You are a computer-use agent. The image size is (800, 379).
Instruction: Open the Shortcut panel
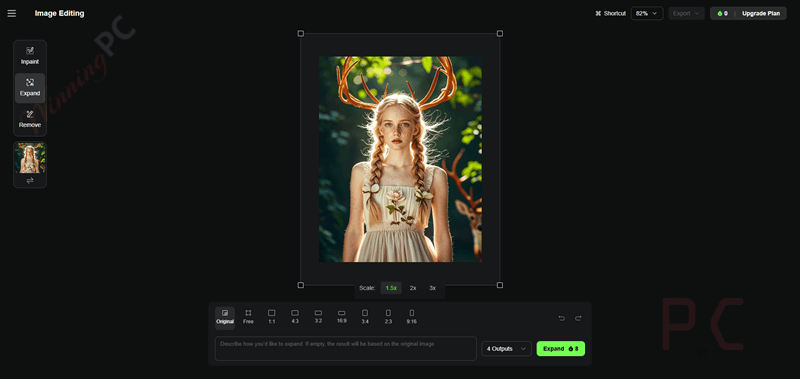point(610,13)
